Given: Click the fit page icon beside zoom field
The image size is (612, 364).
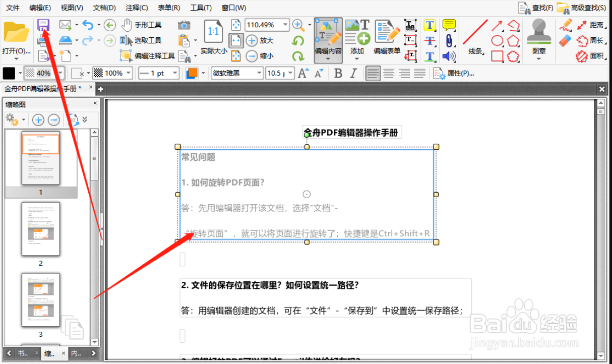Looking at the screenshot, I should (x=236, y=25).
